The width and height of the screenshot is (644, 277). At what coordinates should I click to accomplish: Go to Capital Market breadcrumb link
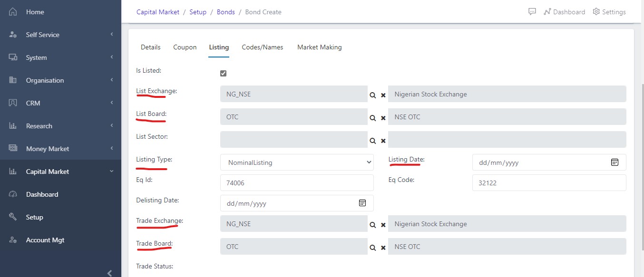tap(158, 12)
